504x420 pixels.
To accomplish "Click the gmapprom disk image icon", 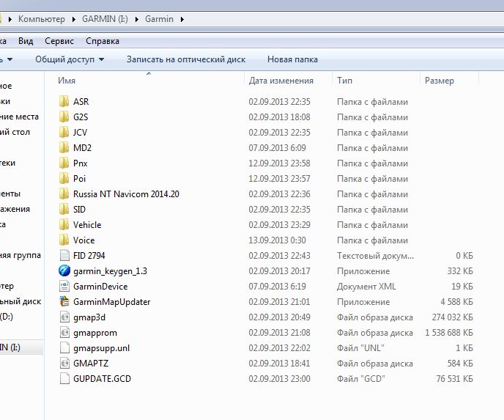I will tap(64, 333).
